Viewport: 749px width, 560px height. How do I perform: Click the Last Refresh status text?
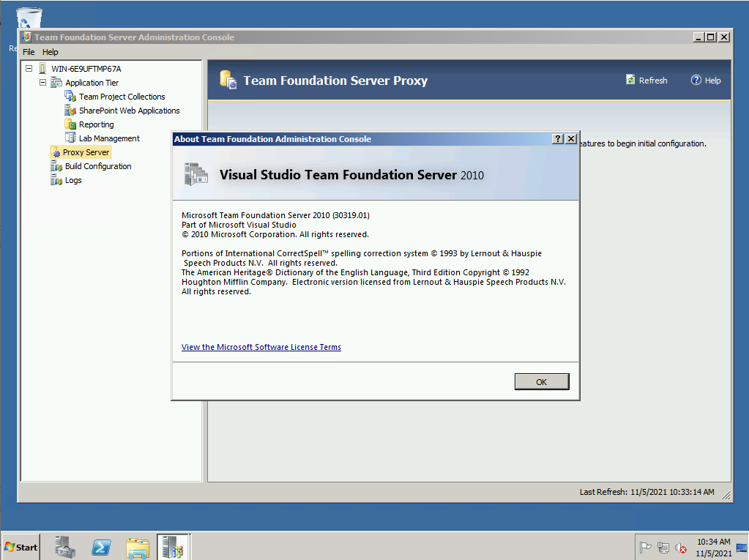click(646, 492)
